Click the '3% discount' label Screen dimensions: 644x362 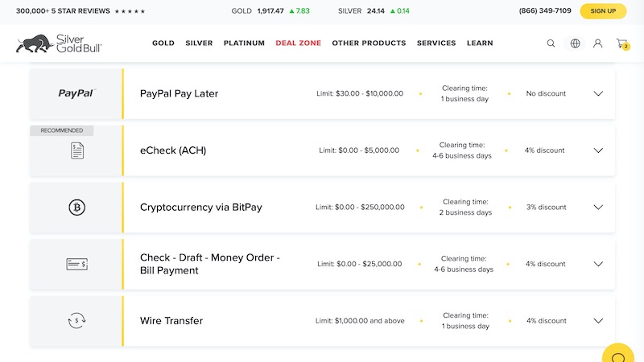(547, 208)
